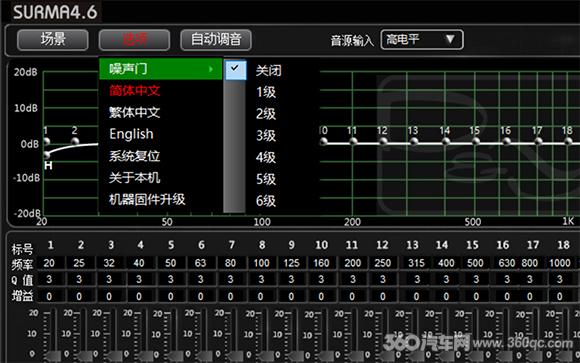The height and width of the screenshot is (363, 580).
Task: Select EQ node 18 on graph
Action: 568,141
